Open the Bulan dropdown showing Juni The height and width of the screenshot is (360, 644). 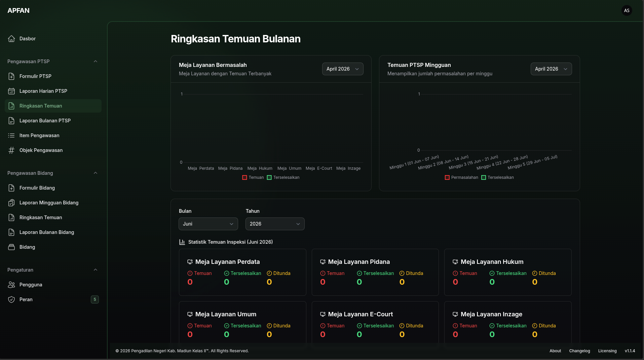pos(208,224)
